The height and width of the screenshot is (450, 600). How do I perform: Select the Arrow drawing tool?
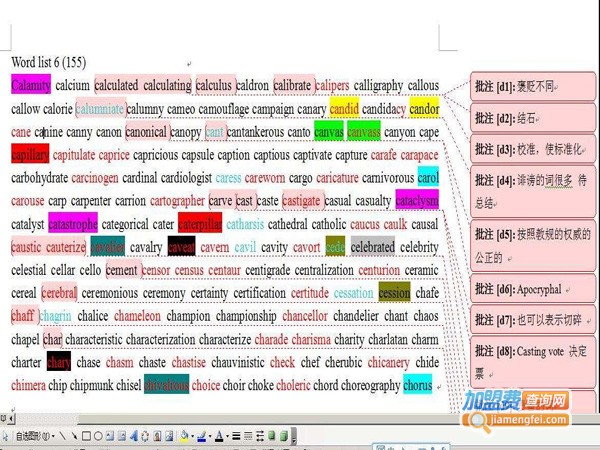coord(73,436)
